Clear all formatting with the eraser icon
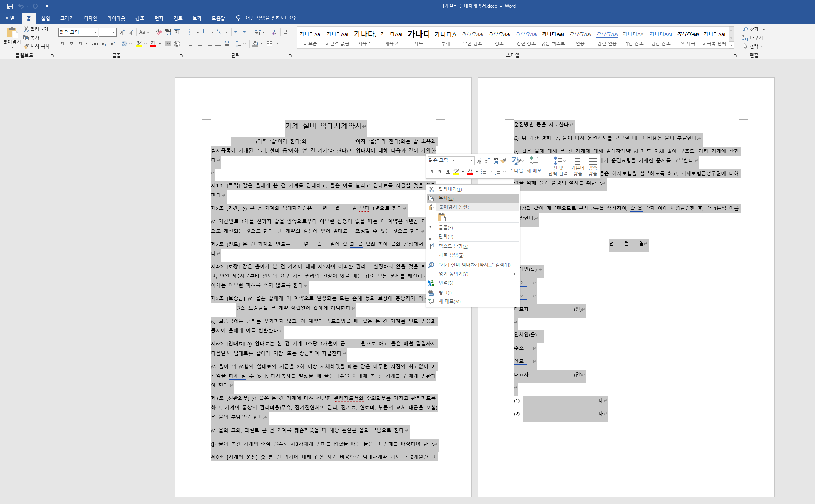The image size is (815, 504). pyautogui.click(x=159, y=32)
